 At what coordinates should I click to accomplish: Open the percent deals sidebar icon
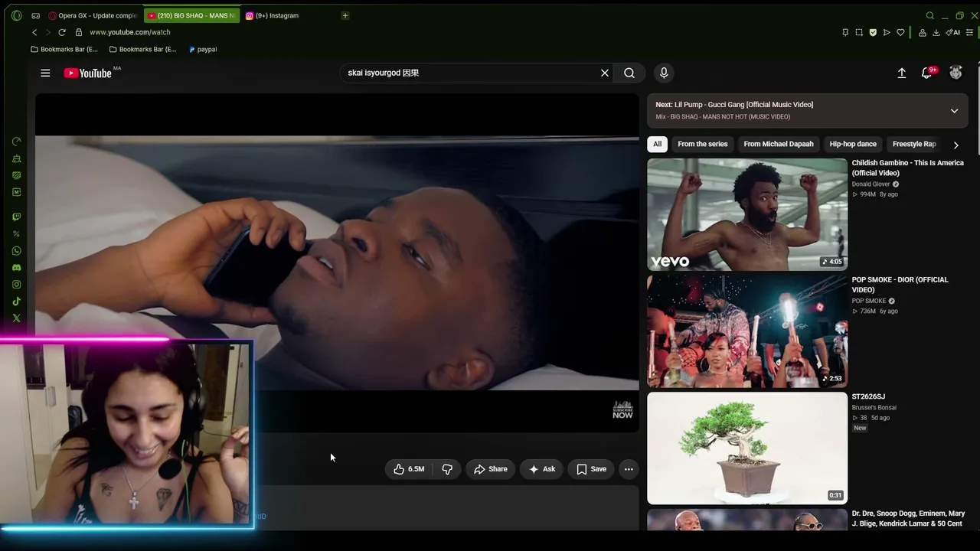[x=17, y=234]
